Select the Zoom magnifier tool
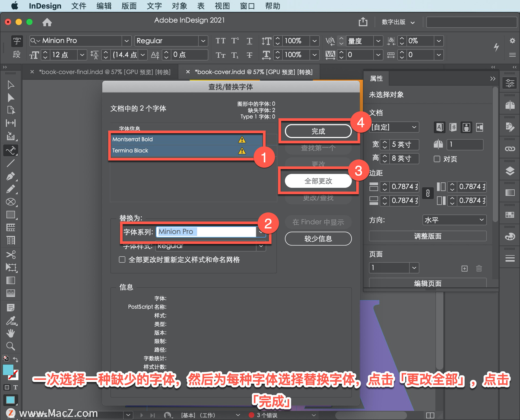 pos(11,346)
